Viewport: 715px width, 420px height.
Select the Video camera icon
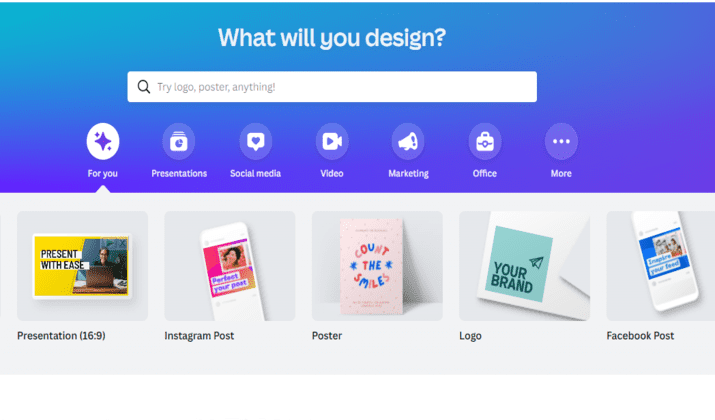[x=332, y=141]
